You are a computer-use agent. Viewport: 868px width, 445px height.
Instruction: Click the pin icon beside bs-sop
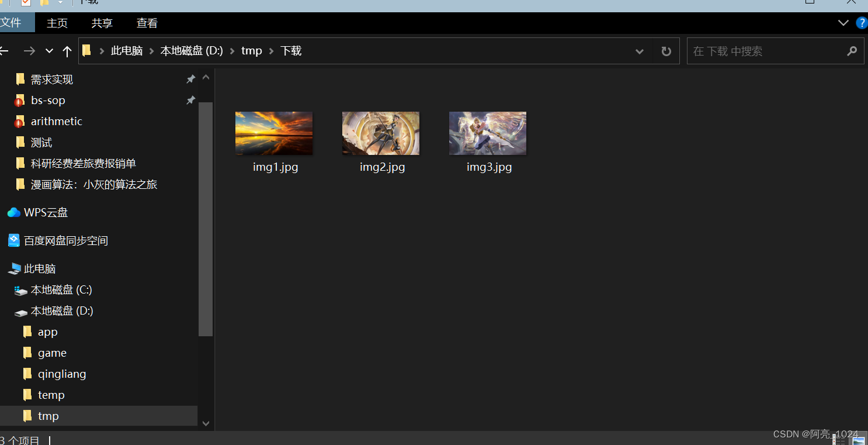190,100
